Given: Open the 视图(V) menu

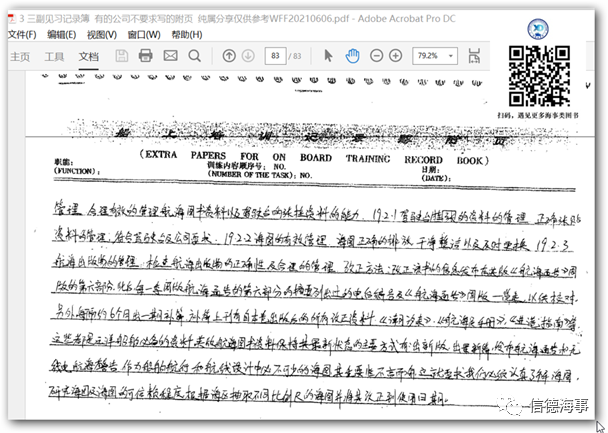Looking at the screenshot, I should click(x=103, y=34).
